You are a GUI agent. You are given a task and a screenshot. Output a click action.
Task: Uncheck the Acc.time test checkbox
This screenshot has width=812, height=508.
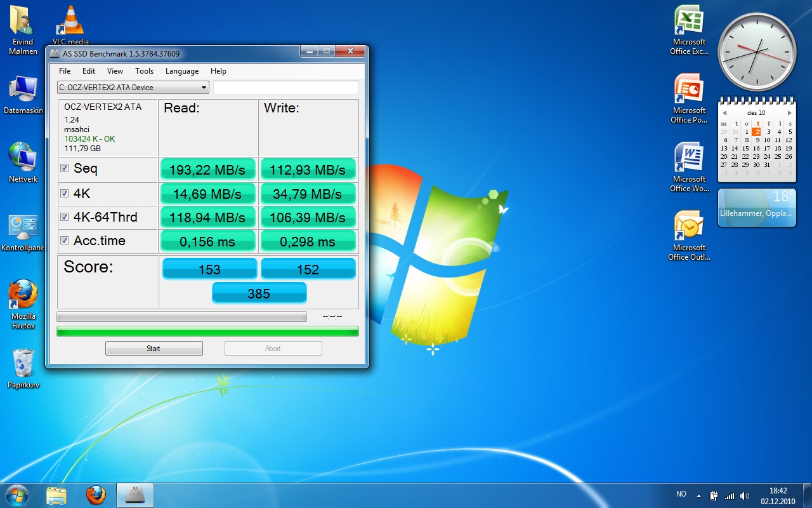pos(64,240)
